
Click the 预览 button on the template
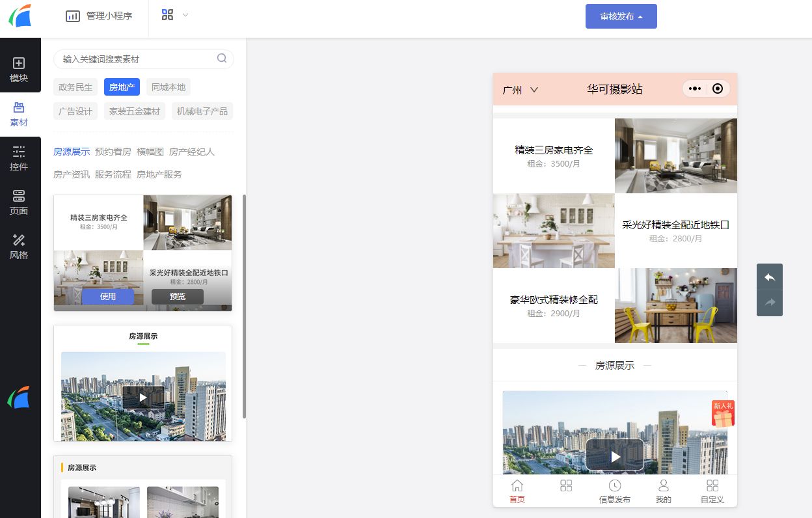[x=178, y=297]
